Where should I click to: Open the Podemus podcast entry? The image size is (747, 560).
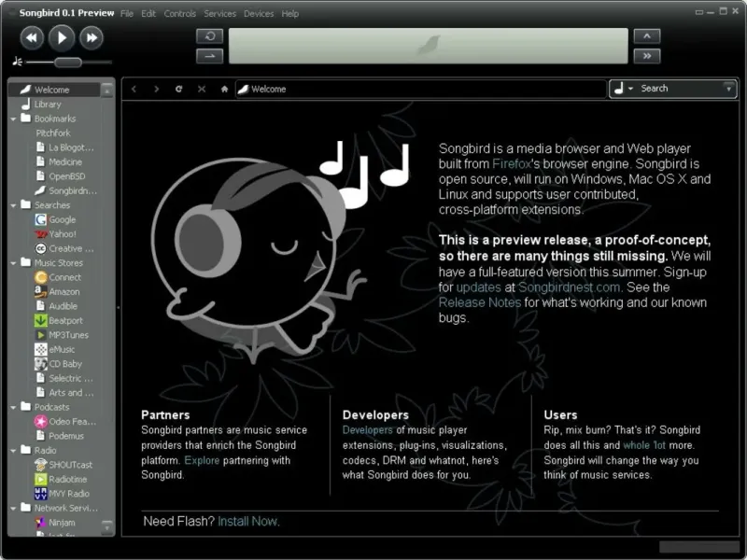tap(60, 436)
